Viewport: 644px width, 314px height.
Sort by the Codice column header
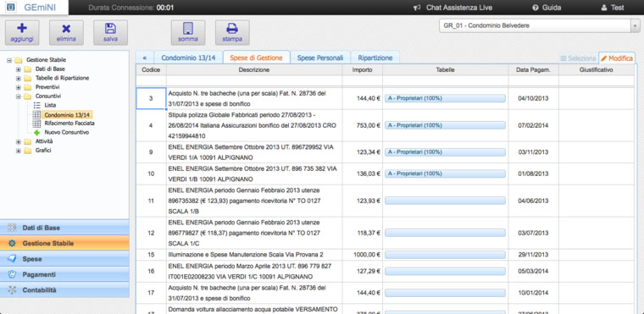point(151,70)
